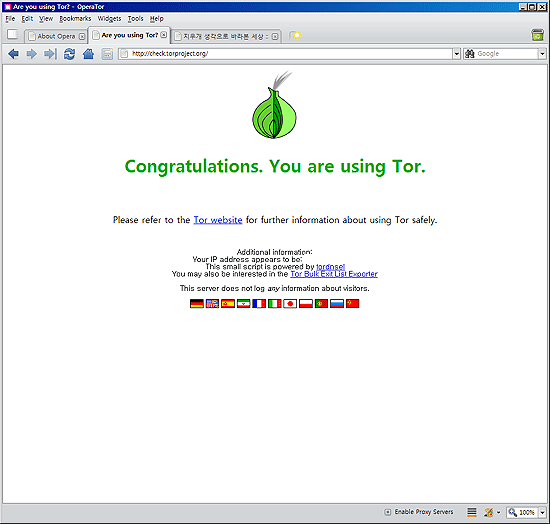Switch to the Are you using Tor? tab

click(129, 35)
